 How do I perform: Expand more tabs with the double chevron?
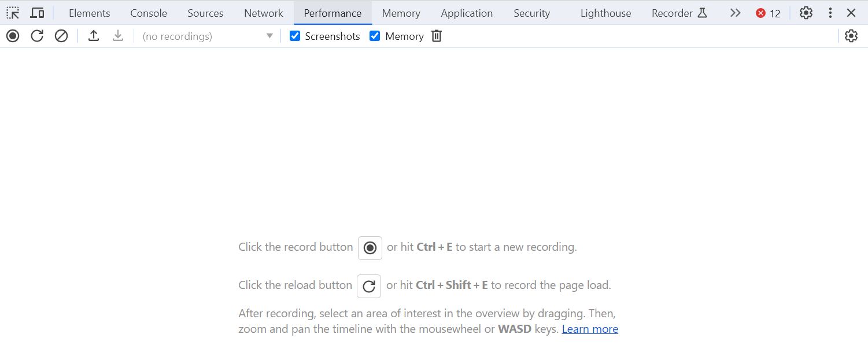(735, 13)
